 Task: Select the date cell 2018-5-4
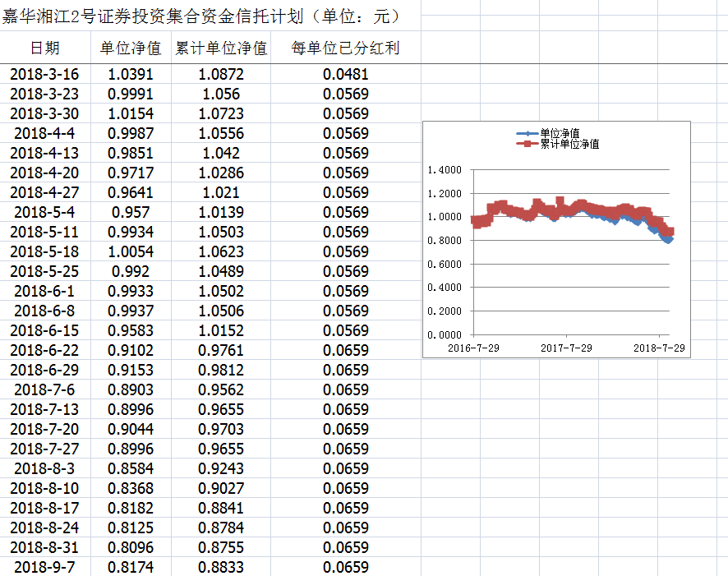tap(45, 212)
